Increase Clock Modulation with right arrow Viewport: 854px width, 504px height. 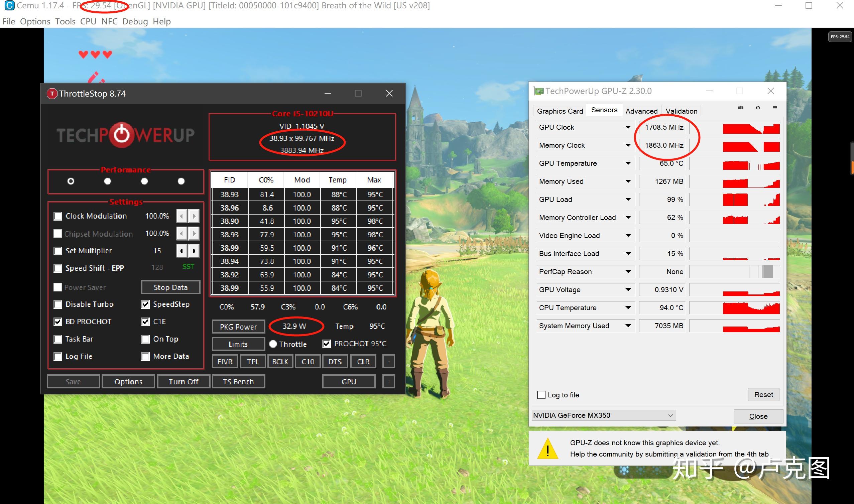[194, 216]
